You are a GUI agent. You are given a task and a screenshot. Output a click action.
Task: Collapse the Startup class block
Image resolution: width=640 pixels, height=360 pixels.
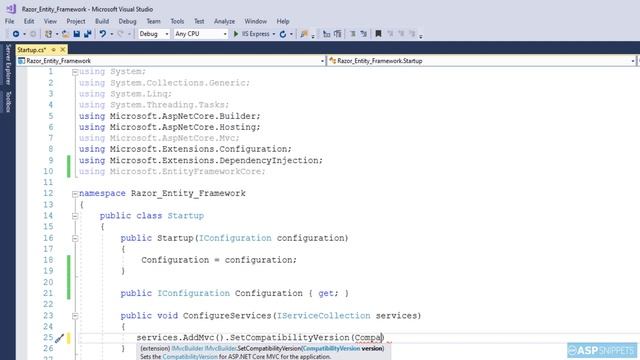tap(75, 216)
